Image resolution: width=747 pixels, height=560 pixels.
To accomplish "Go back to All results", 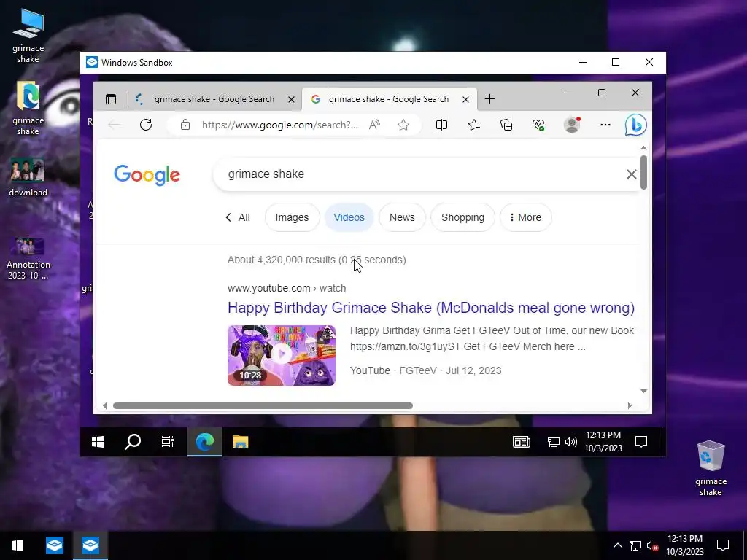I will (x=237, y=217).
